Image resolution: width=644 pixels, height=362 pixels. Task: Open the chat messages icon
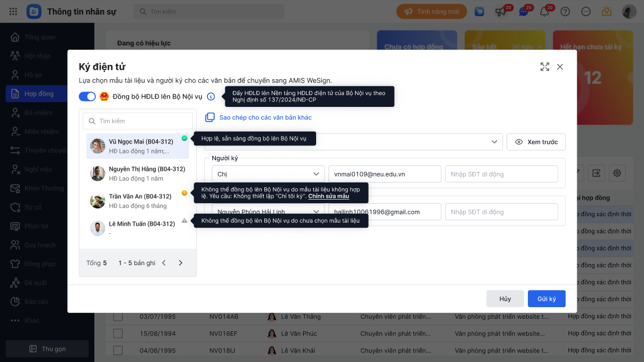(x=523, y=12)
